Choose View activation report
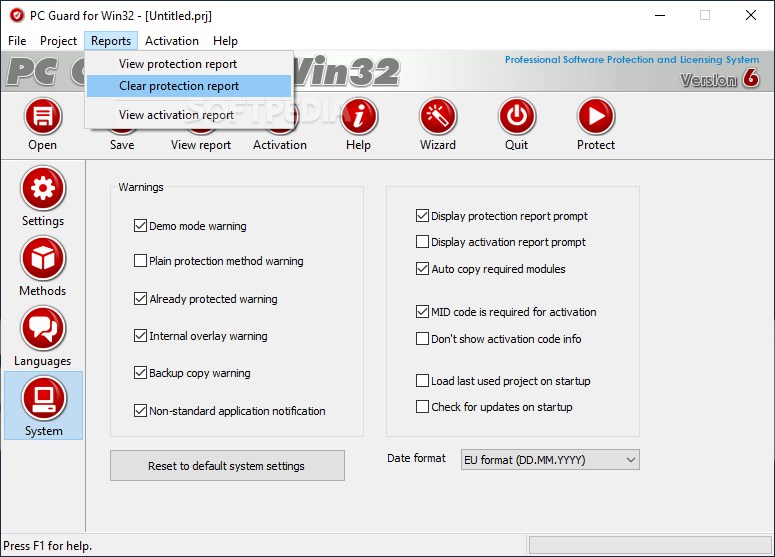The image size is (775, 557). tap(189, 115)
